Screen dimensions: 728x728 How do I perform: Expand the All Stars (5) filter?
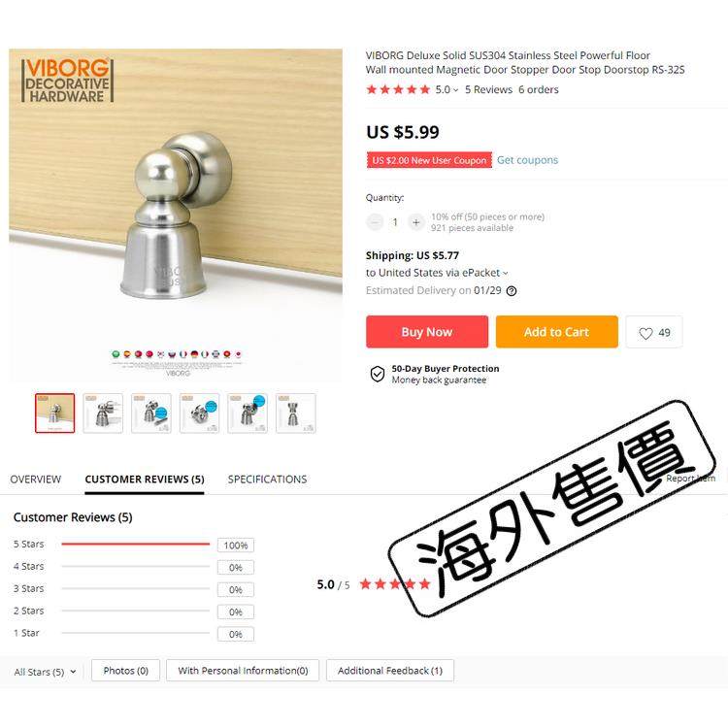coord(45,672)
